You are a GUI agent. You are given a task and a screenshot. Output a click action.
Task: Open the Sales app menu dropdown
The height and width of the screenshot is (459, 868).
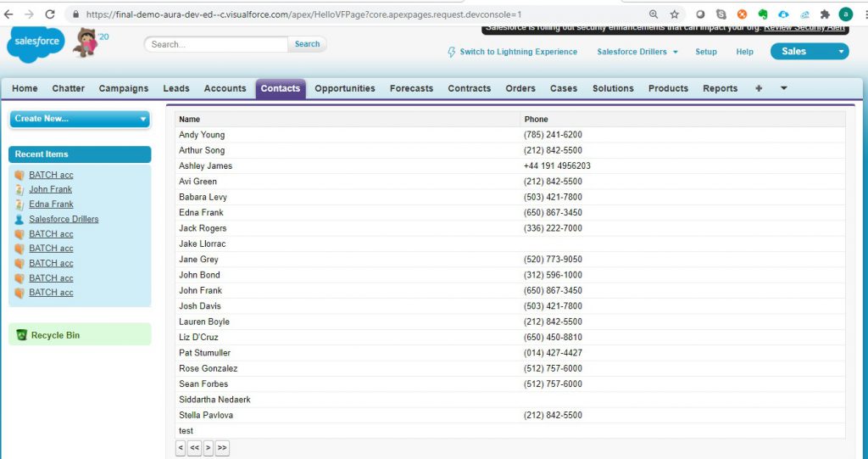[x=809, y=52]
